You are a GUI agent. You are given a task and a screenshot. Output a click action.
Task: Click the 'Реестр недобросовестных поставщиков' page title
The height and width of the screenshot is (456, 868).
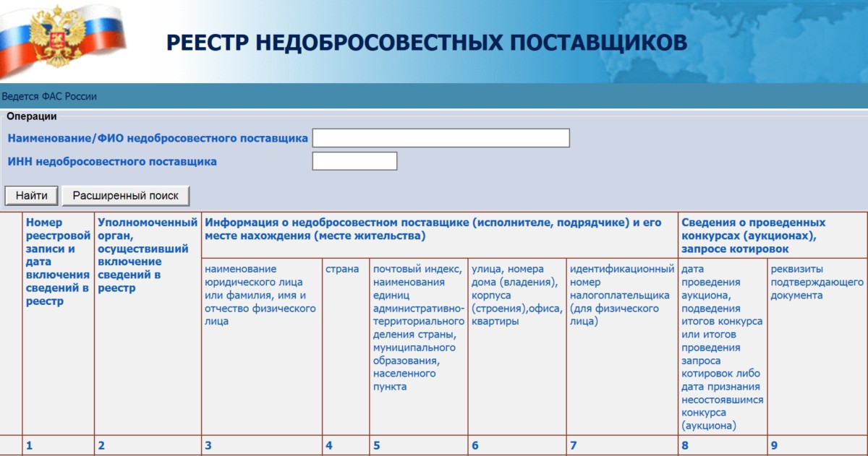[x=427, y=43]
